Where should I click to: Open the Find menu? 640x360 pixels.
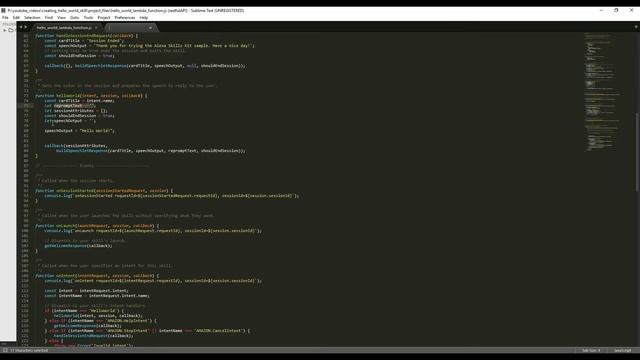click(x=49, y=18)
